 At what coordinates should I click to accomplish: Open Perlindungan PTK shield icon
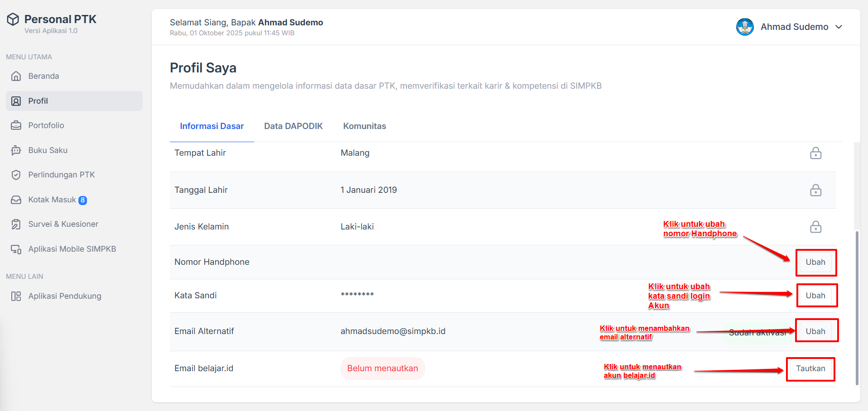[x=16, y=175]
